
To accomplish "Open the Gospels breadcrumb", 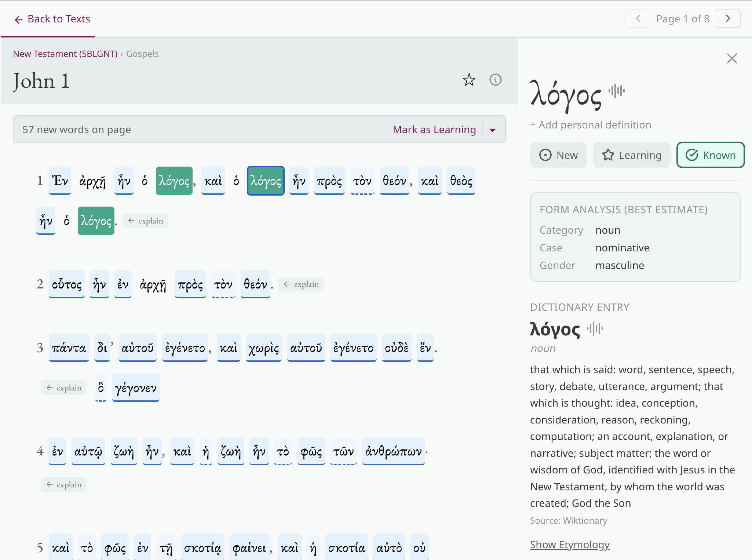I will click(x=142, y=54).
